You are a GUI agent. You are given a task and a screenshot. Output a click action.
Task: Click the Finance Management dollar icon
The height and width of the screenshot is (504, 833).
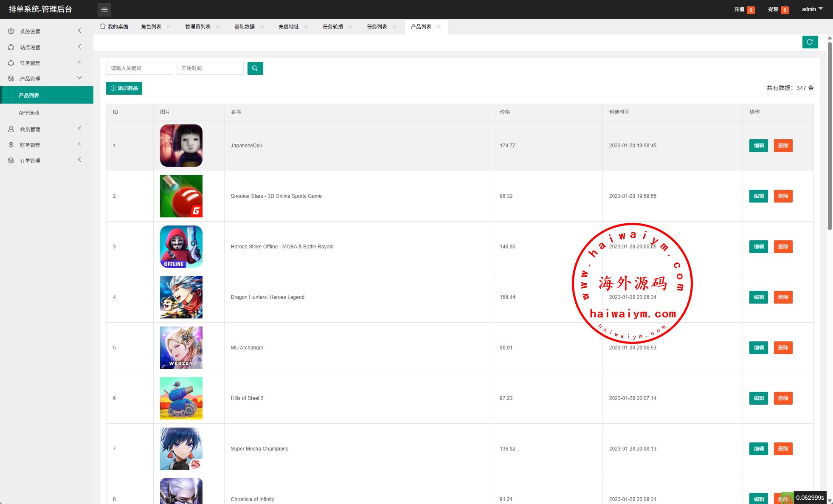pyautogui.click(x=11, y=145)
